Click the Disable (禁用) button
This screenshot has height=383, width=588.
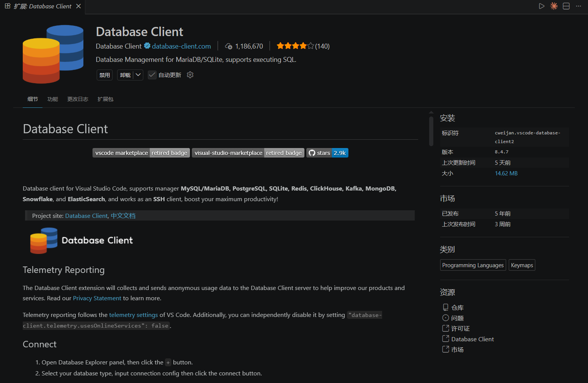[x=105, y=75]
